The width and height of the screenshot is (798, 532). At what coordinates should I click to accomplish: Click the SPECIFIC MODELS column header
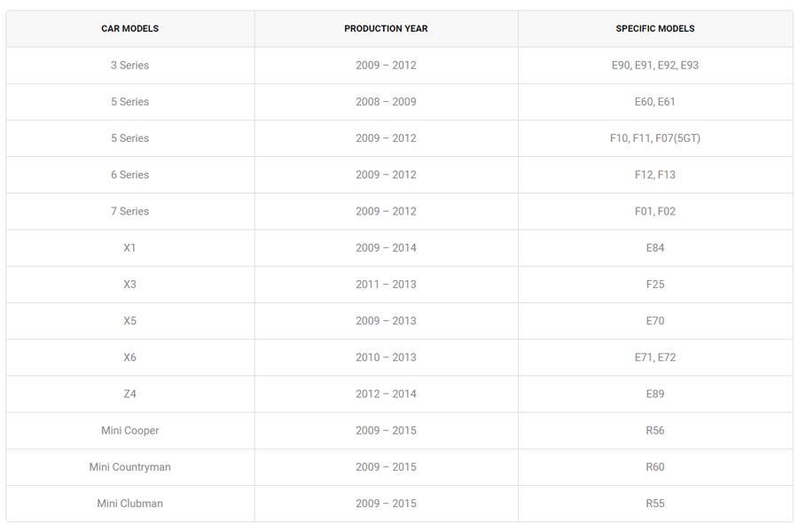[655, 28]
